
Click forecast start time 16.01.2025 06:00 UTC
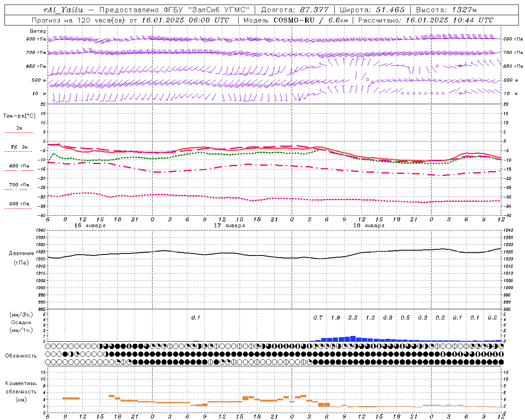(185, 20)
